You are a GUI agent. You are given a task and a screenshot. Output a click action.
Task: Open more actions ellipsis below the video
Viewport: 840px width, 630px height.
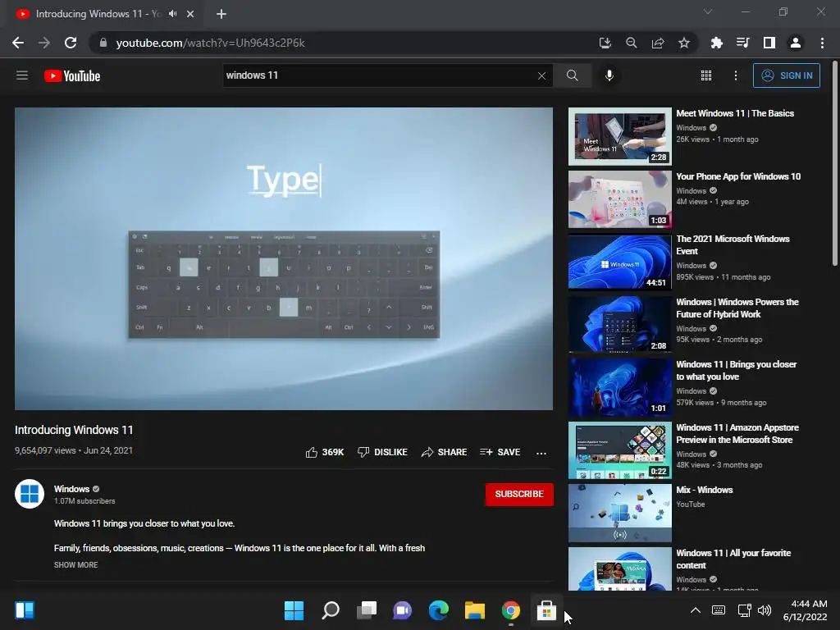[541, 453]
